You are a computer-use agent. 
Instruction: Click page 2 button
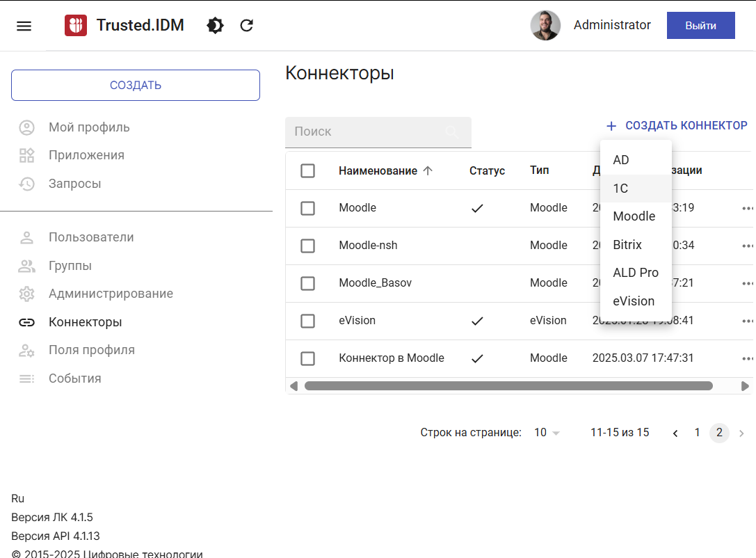pos(719,433)
